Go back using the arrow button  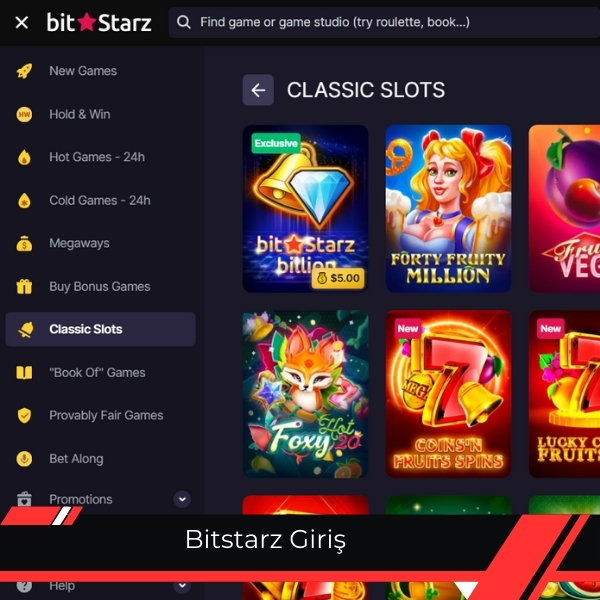click(258, 90)
